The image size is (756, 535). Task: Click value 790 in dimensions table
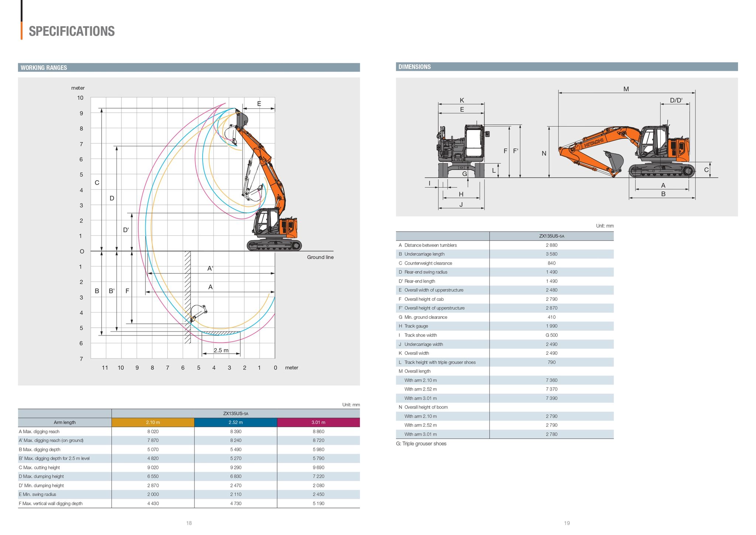pyautogui.click(x=551, y=362)
